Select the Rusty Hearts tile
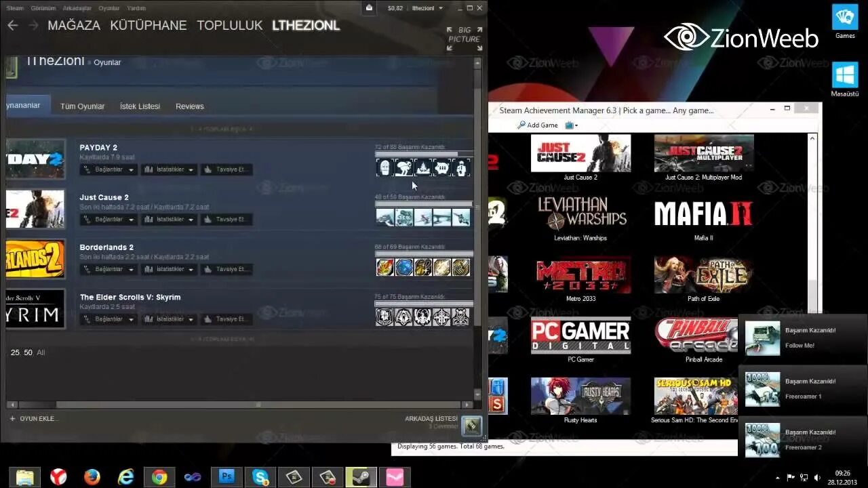This screenshot has height=488, width=868. click(x=580, y=401)
